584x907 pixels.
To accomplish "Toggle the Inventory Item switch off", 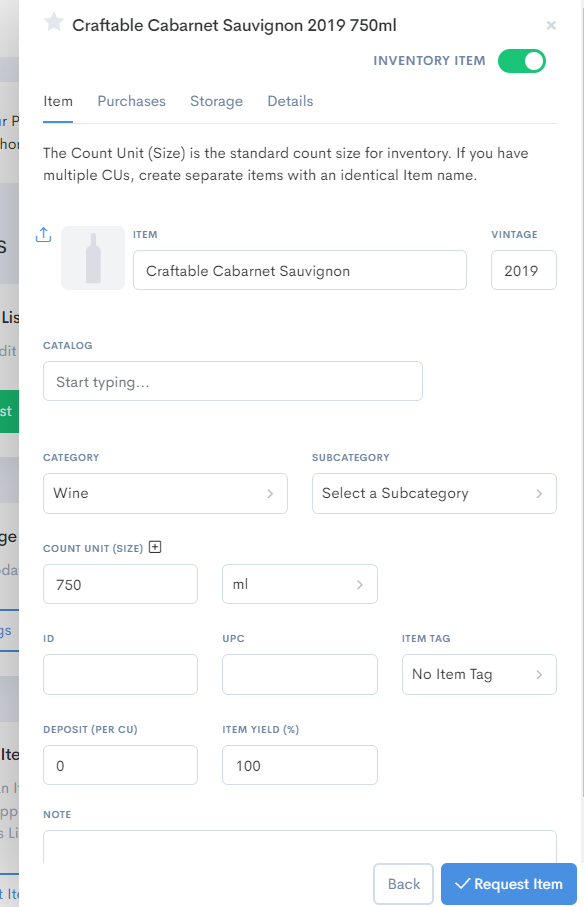I will (520, 61).
